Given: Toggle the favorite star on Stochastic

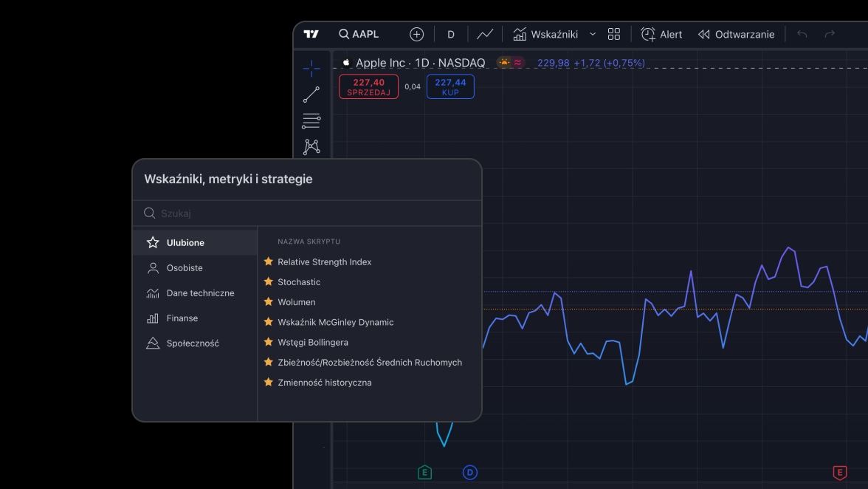Looking at the screenshot, I should point(268,281).
